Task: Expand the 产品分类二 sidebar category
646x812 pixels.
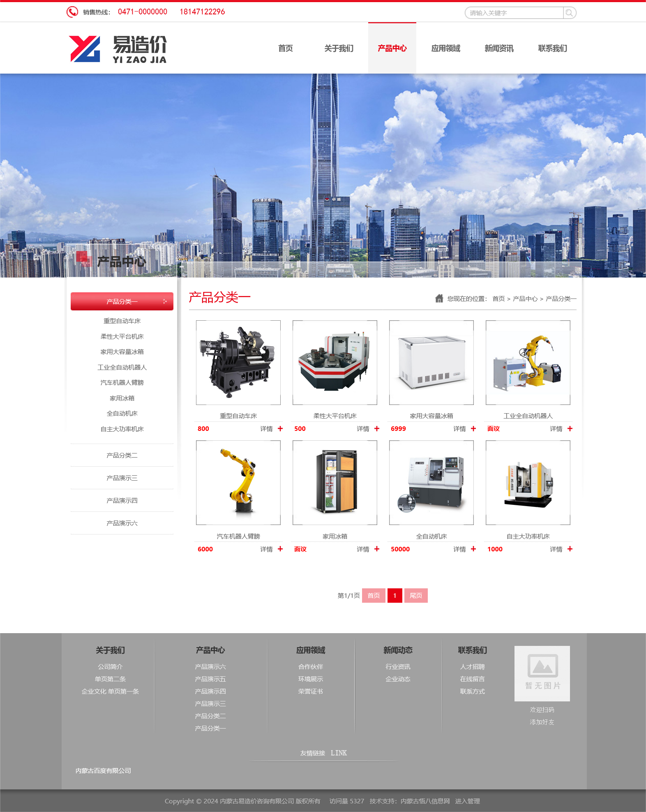Action: (x=122, y=455)
